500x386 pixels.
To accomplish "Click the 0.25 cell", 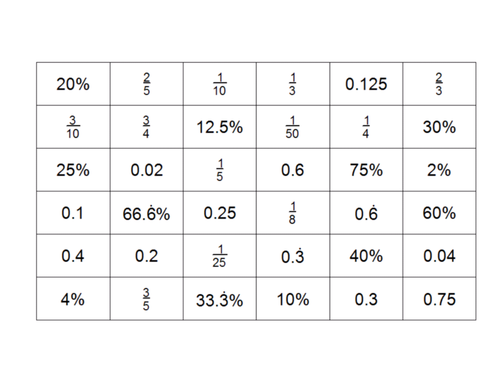I will pyautogui.click(x=220, y=213).
